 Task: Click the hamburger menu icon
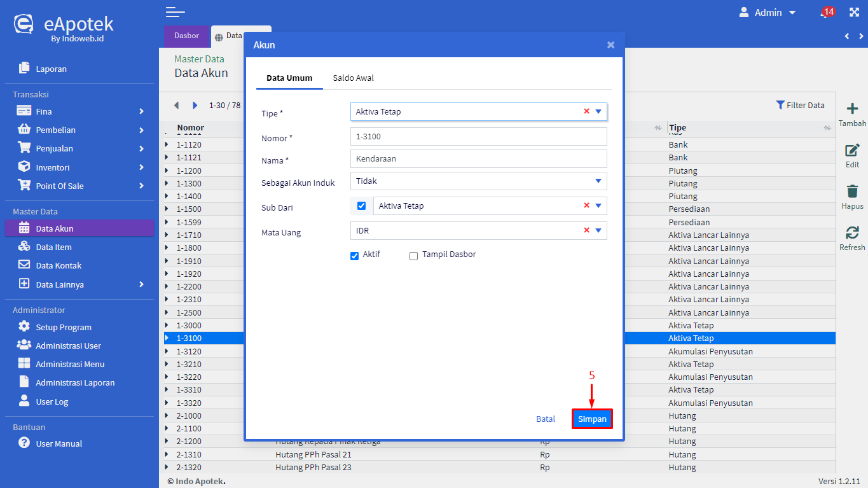pos(175,12)
